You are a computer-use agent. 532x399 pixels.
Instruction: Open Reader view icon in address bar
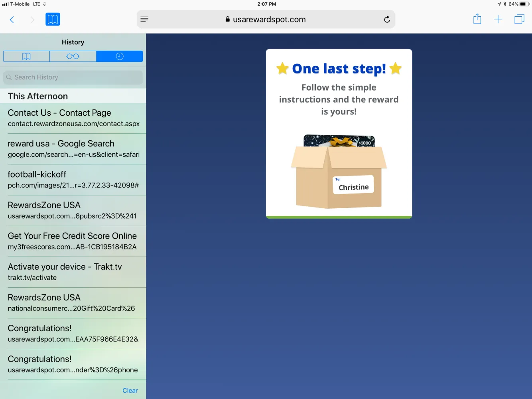pos(144,19)
